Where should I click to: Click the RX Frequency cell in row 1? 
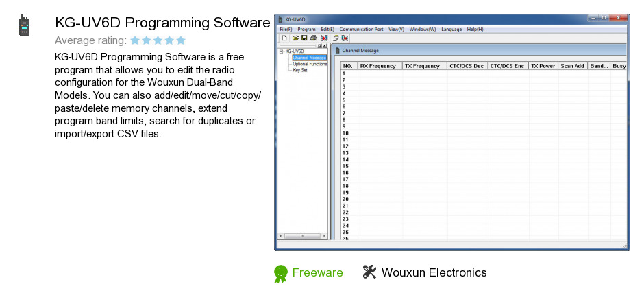[x=380, y=73]
